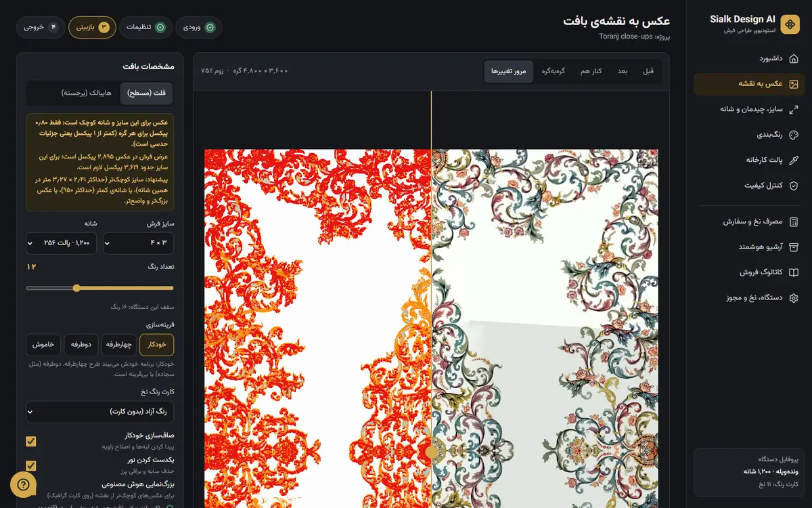Viewport: 812px width, 508px height.
Task: Click the زوم ۷۵٪ zoom readout
Action: point(213,71)
